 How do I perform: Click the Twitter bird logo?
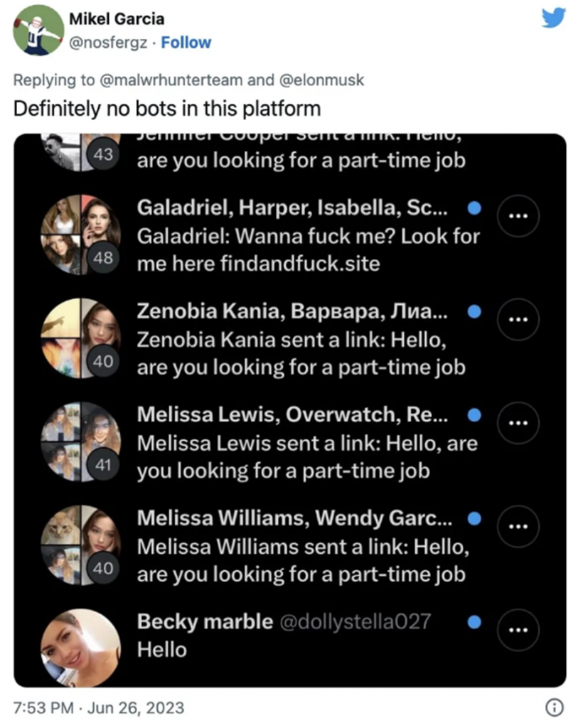(x=553, y=17)
